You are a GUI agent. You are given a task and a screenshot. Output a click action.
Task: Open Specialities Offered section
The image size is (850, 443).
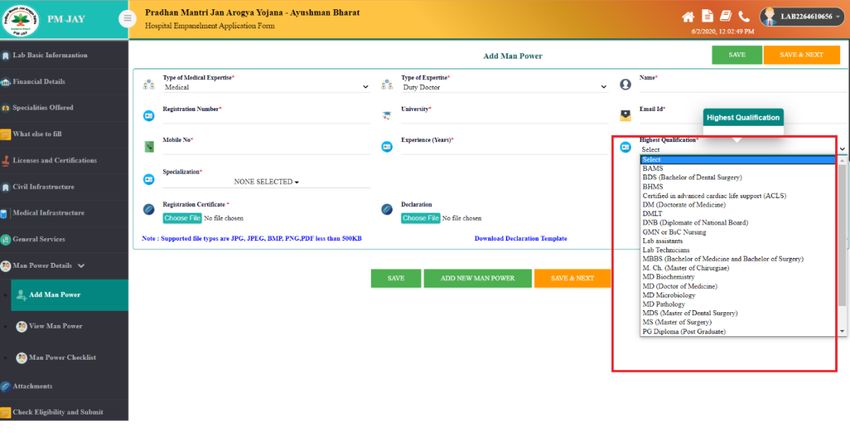point(64,108)
